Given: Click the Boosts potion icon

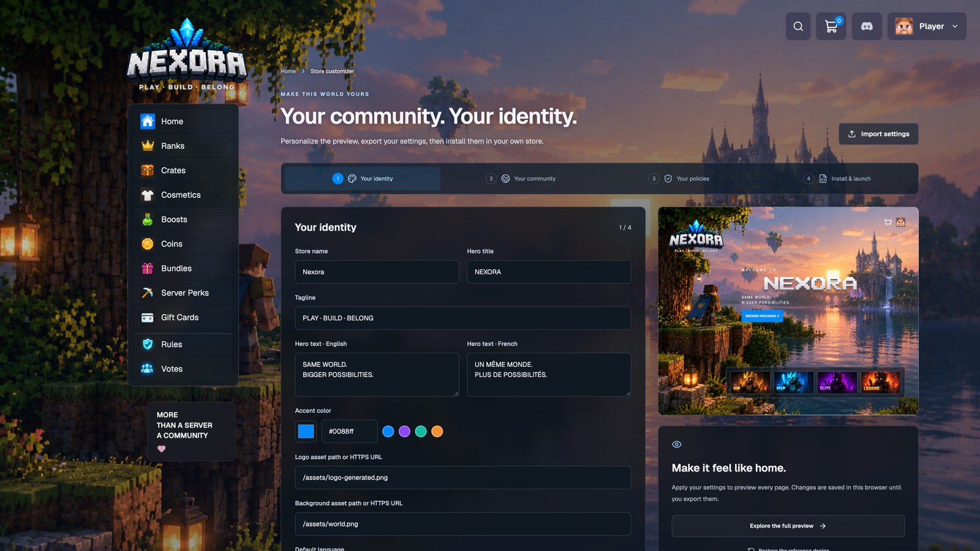Looking at the screenshot, I should tap(148, 219).
